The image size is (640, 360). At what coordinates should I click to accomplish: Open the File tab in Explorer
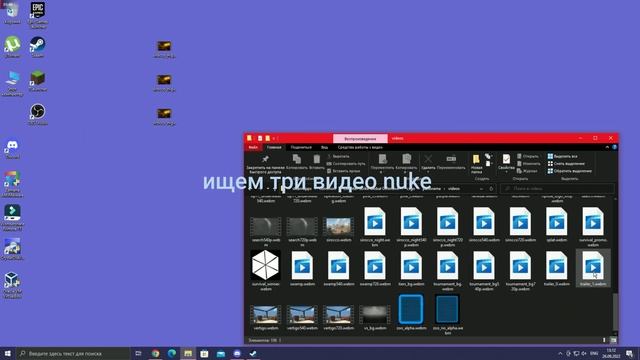point(253,147)
